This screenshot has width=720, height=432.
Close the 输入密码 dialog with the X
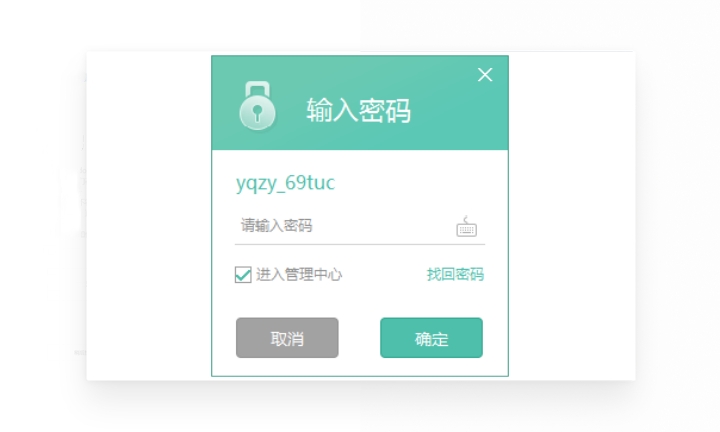pyautogui.click(x=485, y=75)
